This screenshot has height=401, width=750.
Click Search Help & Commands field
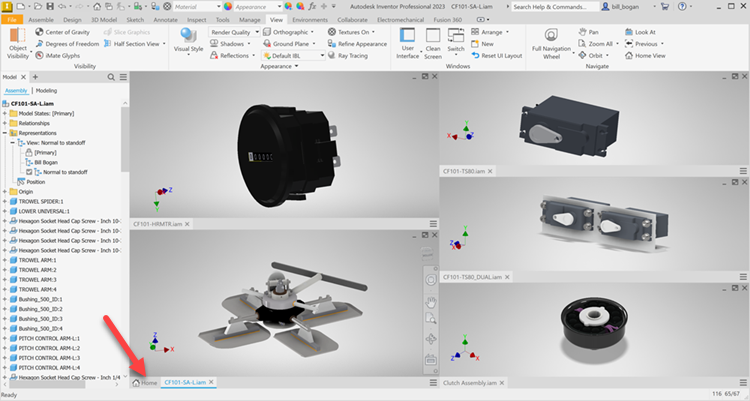point(555,7)
